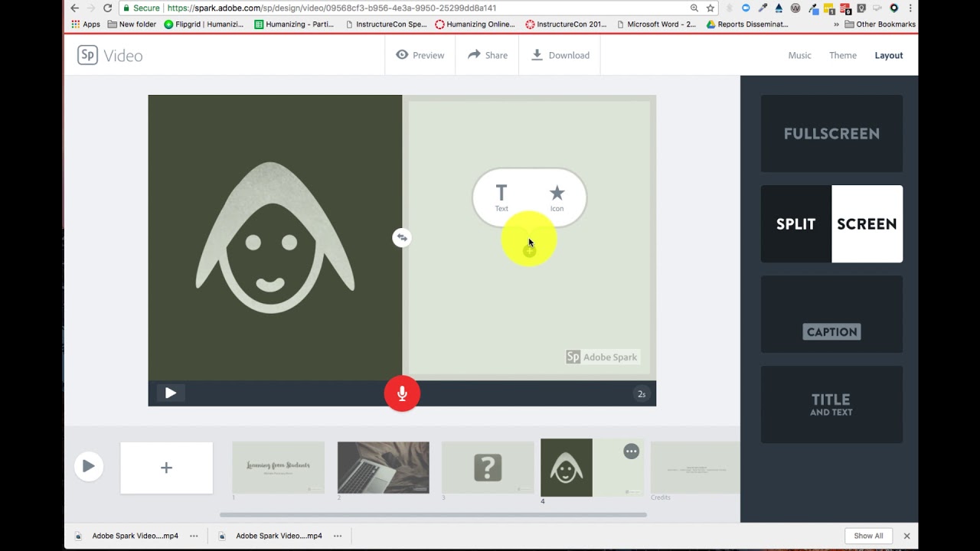The image size is (980, 551).
Task: Reload the page in Chrome
Action: pos(106,8)
